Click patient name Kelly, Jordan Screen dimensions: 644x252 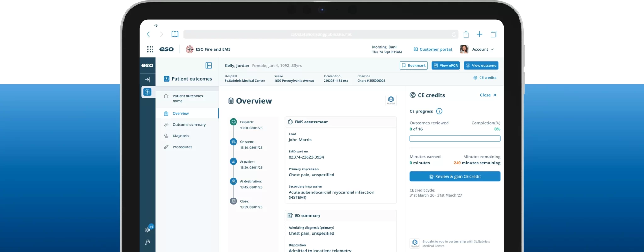coord(237,66)
